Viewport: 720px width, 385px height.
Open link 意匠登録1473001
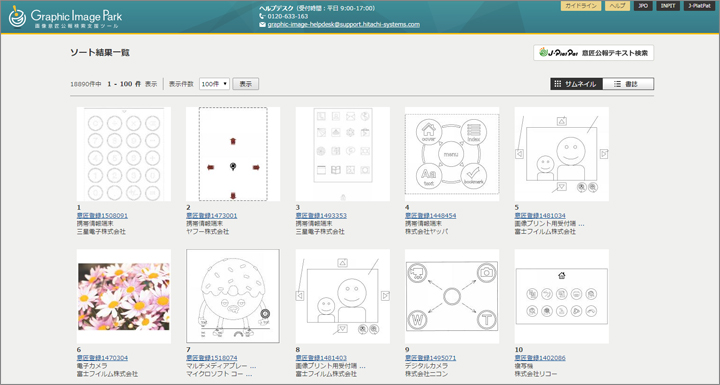pyautogui.click(x=212, y=215)
